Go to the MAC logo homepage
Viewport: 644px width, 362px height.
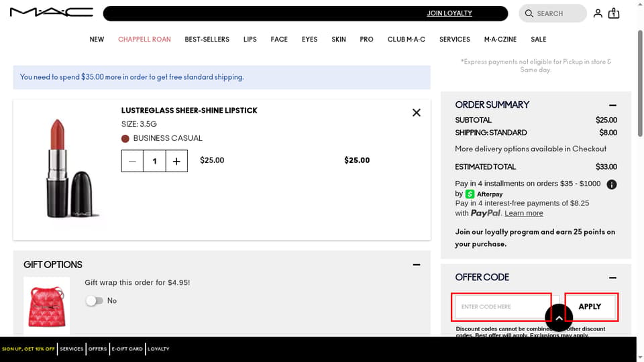click(x=52, y=12)
